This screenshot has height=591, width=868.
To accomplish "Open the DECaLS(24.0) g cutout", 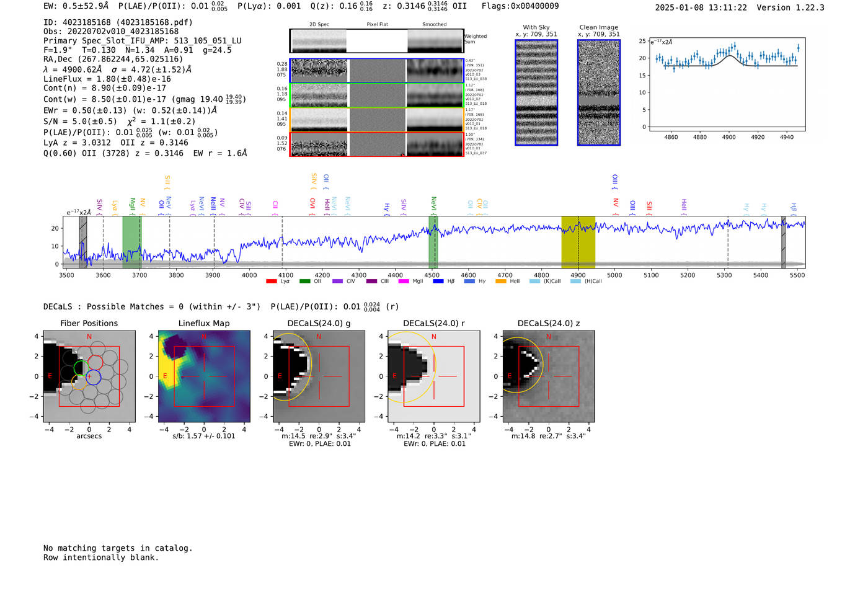I will coord(319,376).
